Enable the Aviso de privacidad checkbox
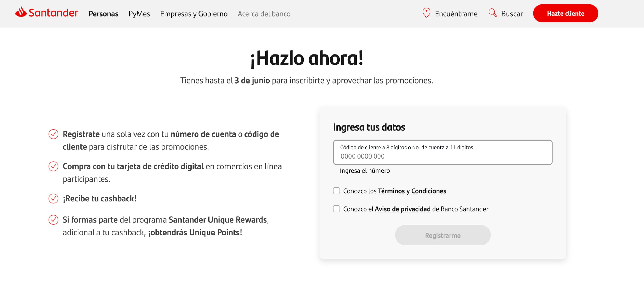Image resolution: width=644 pixels, height=287 pixels. 336,209
